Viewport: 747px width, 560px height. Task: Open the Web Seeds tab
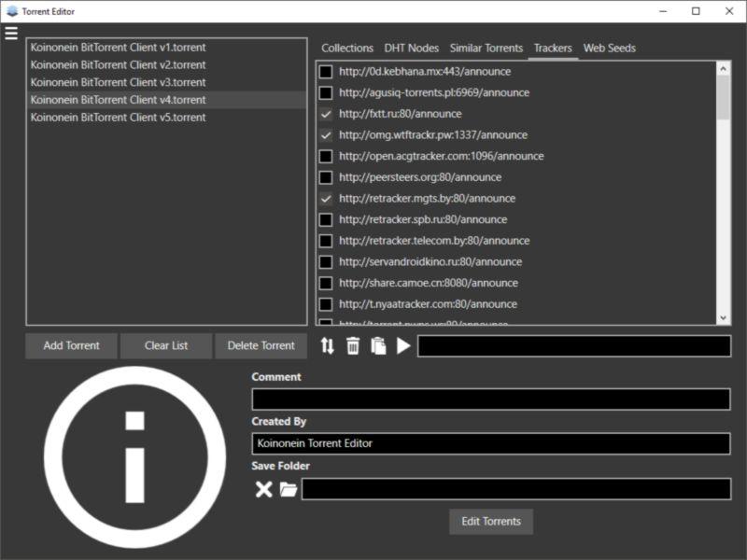(610, 49)
